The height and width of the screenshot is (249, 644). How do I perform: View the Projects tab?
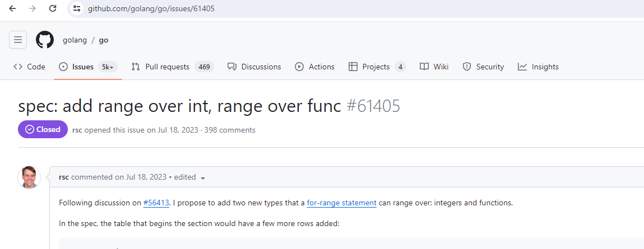click(377, 67)
